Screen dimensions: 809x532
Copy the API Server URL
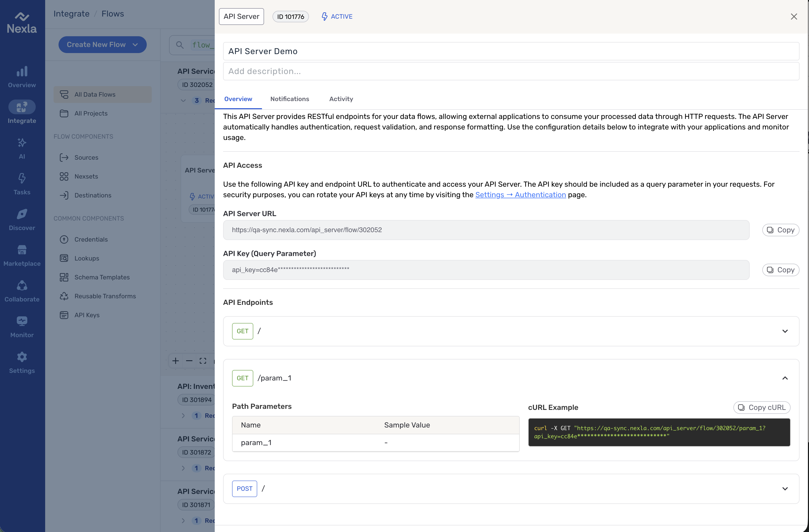click(x=780, y=230)
